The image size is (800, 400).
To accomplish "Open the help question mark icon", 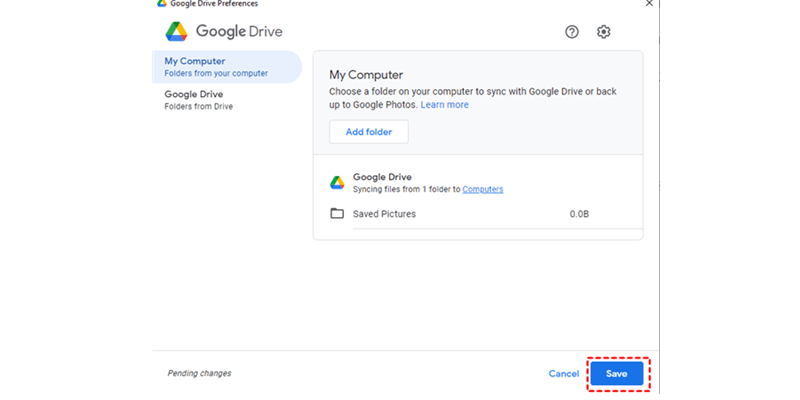I will pos(572,32).
